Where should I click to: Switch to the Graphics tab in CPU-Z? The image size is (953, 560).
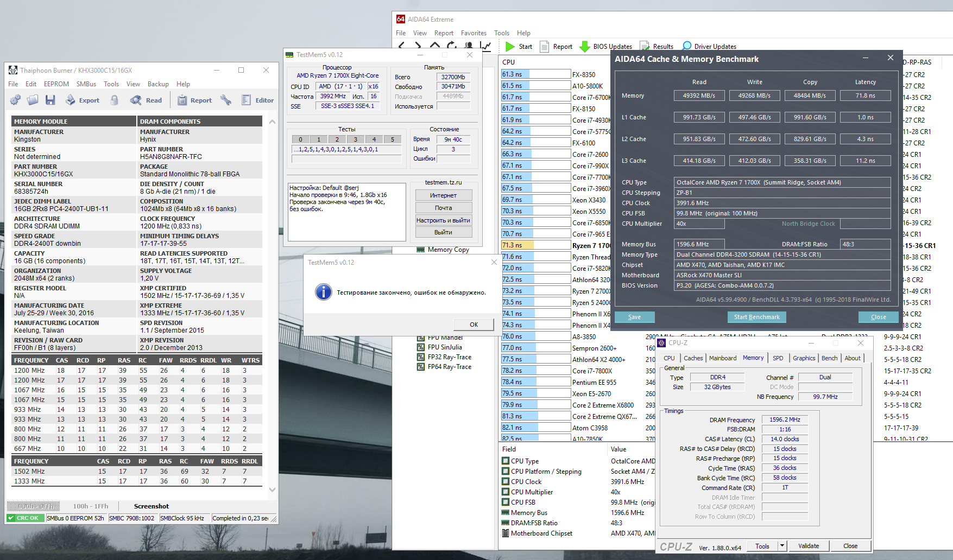[804, 358]
